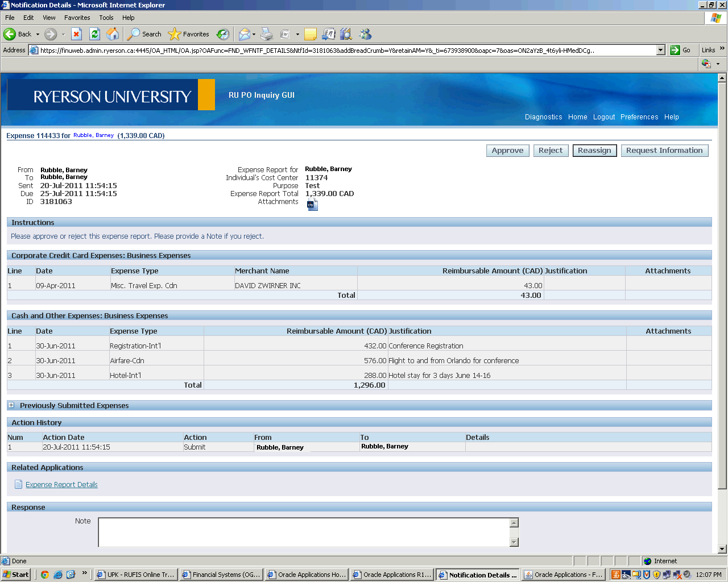Open the Address bar dropdown arrow
Screen dimensions: 728x582
pos(660,50)
